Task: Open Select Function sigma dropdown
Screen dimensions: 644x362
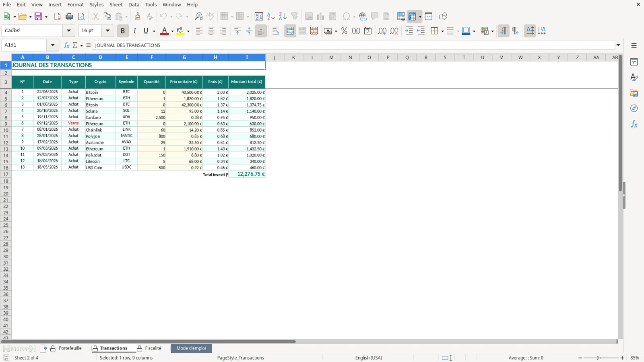Action: (x=82, y=45)
